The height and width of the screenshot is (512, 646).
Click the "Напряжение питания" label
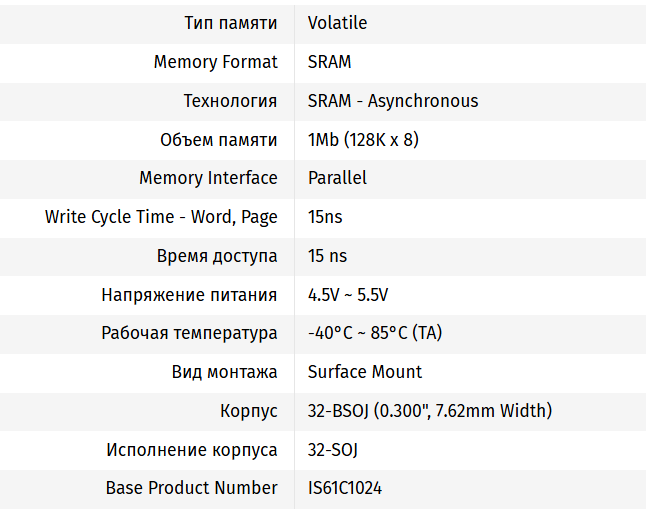click(x=189, y=295)
